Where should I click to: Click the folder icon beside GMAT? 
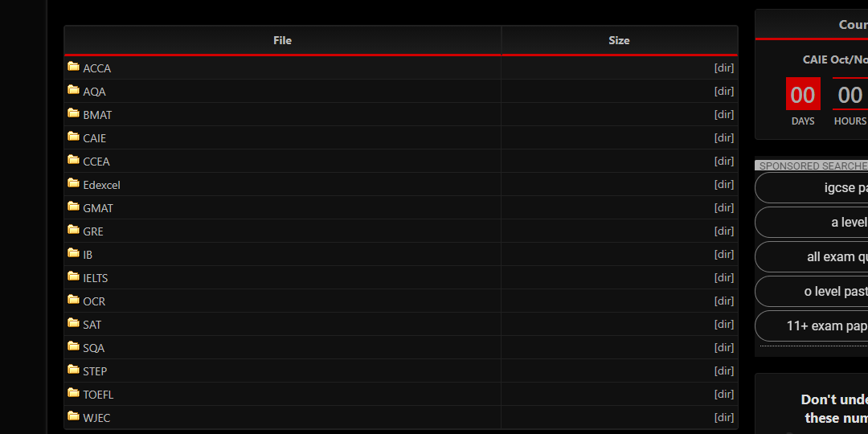coord(74,206)
